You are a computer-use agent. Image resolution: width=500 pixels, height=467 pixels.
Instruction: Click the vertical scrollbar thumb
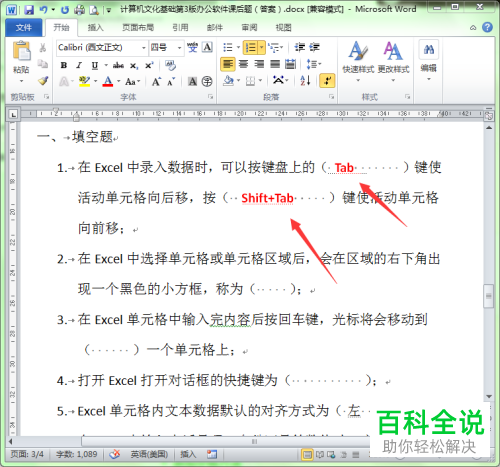489,296
